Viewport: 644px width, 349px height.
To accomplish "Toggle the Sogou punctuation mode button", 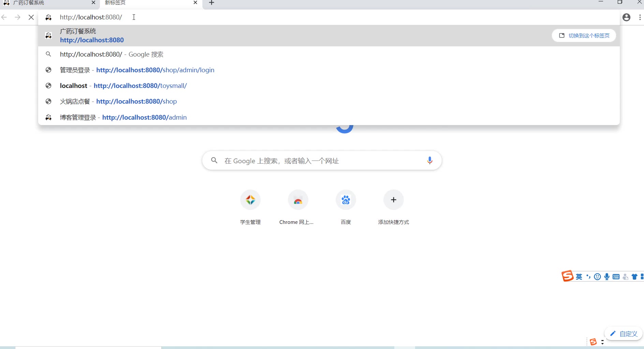I will click(x=588, y=277).
